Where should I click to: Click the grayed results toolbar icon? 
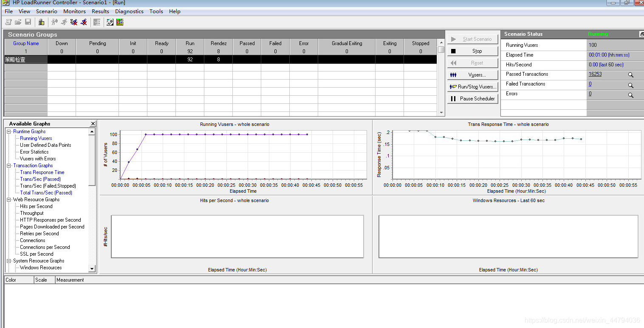[97, 22]
